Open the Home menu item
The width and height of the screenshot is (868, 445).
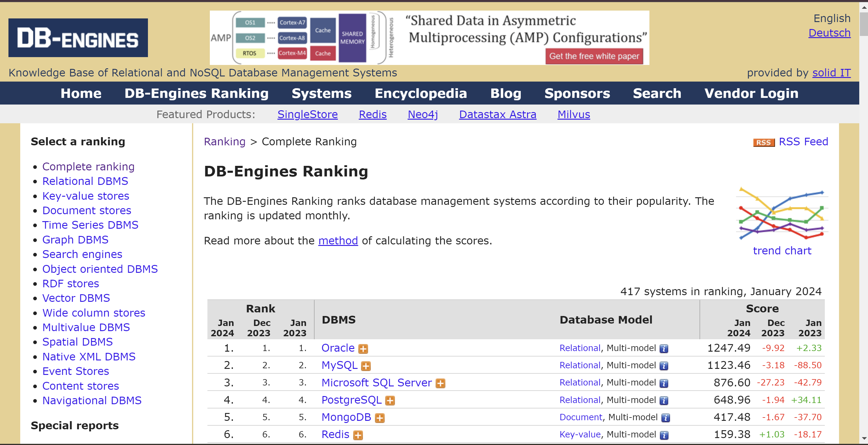coord(81,93)
